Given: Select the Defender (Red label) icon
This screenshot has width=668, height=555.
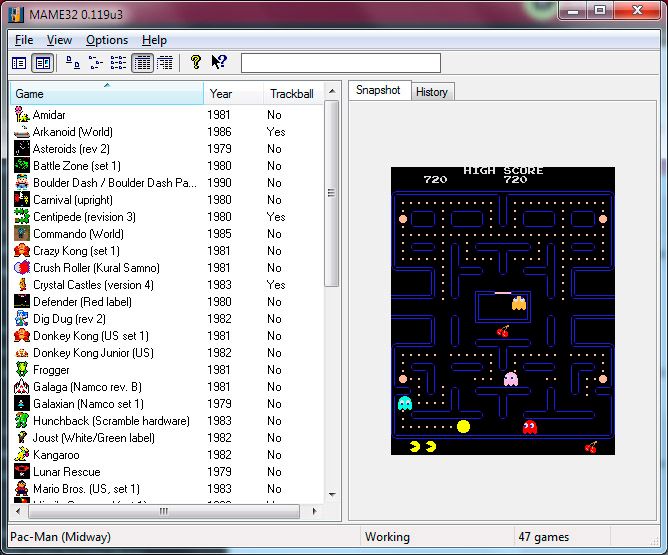Looking at the screenshot, I should tap(22, 302).
